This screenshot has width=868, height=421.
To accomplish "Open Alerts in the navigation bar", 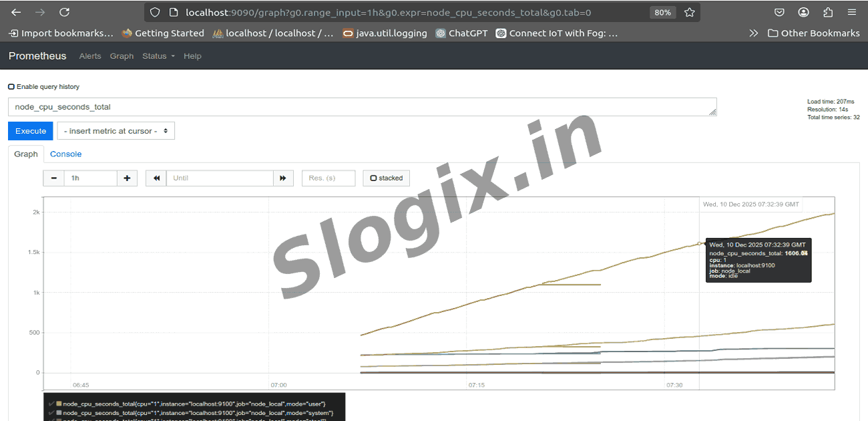I will [90, 56].
